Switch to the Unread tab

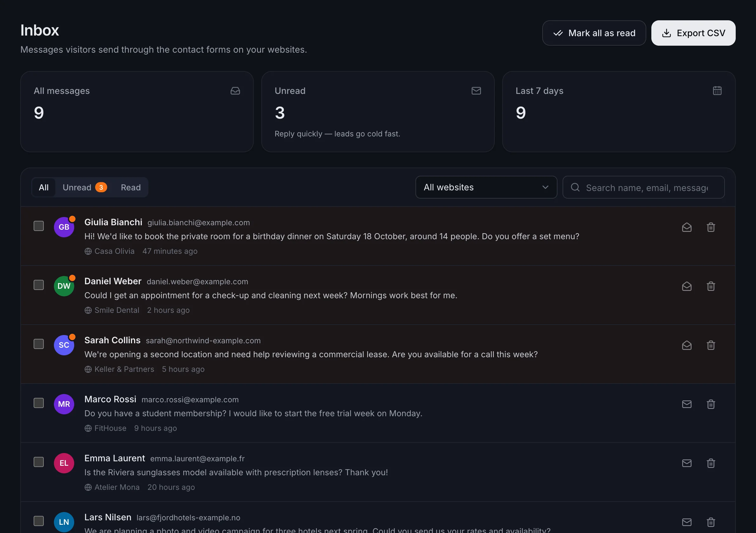[85, 188]
